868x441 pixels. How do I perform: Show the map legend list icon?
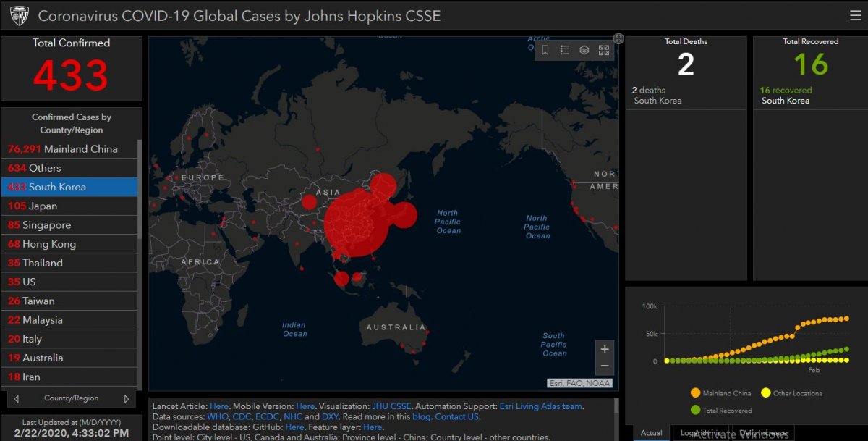[x=565, y=50]
